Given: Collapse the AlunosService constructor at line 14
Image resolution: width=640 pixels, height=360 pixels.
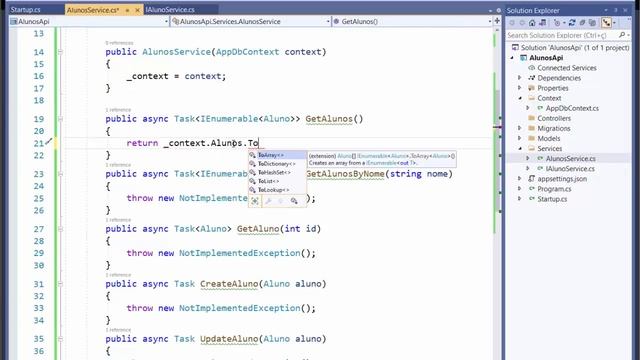Looking at the screenshot, I should pos(60,52).
